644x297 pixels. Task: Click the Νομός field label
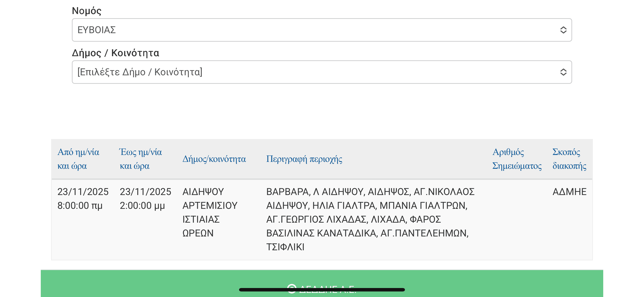coord(87,11)
